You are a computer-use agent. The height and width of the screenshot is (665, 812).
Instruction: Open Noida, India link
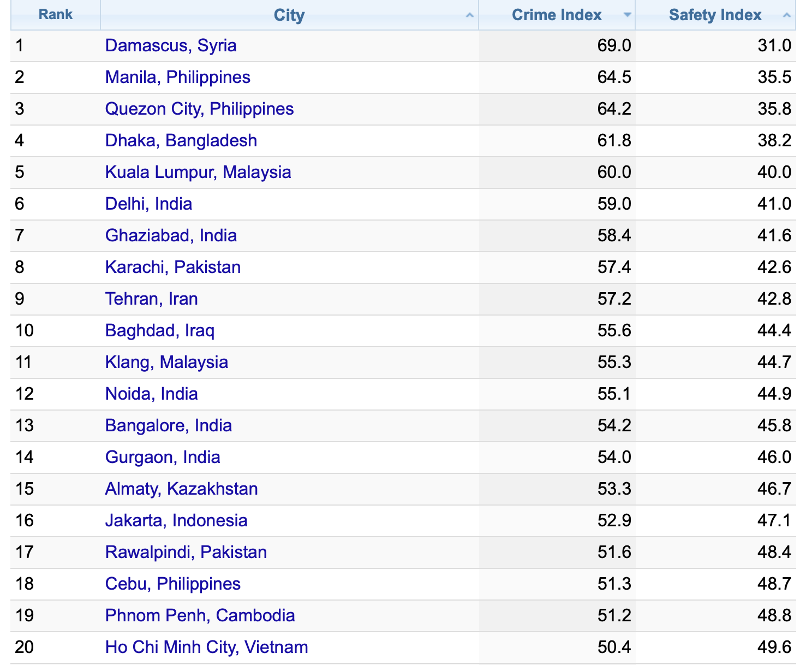152,394
